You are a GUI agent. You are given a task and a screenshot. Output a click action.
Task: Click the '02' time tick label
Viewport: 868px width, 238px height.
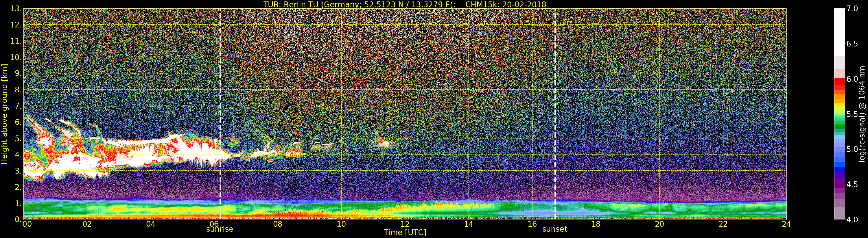[x=87, y=224]
